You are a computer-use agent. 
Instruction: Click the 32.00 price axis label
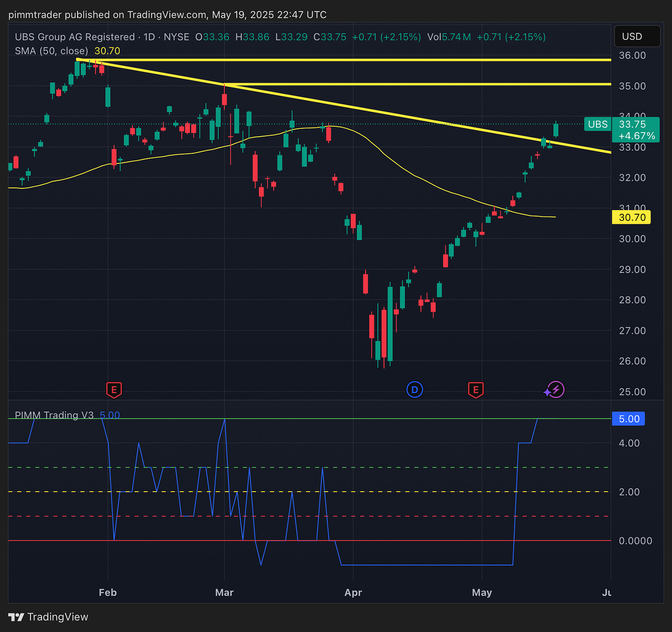tap(632, 178)
